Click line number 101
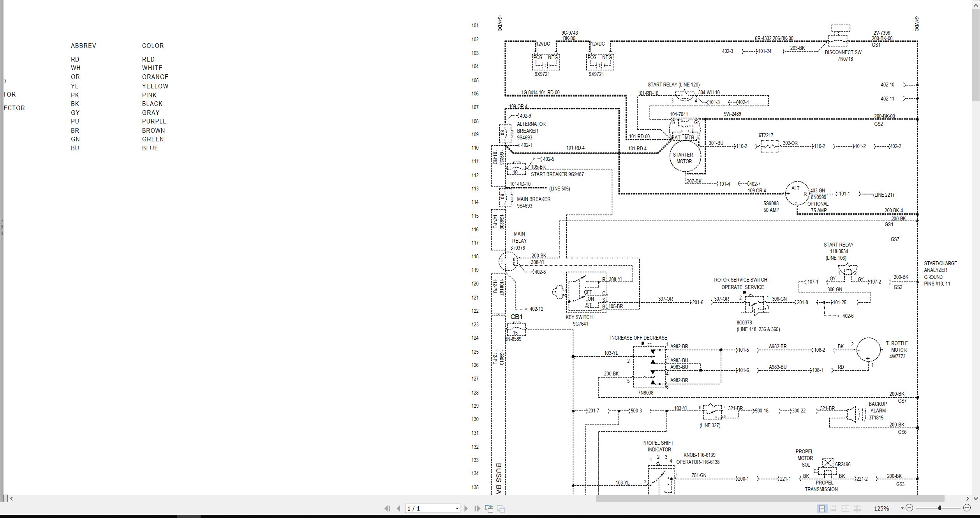Image resolution: width=980 pixels, height=518 pixels. point(475,25)
